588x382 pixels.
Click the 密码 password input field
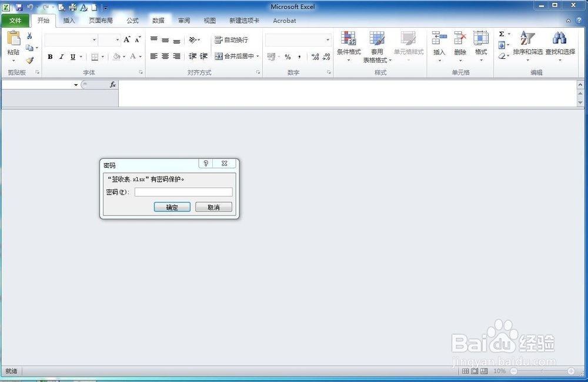point(182,192)
